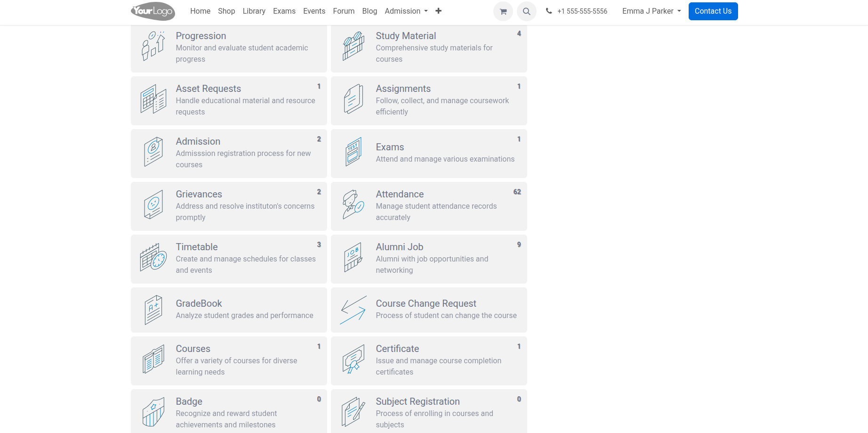Click 'Manage student attendance records accurately' text
Viewport: 868px width, 433px height.
coord(436,212)
